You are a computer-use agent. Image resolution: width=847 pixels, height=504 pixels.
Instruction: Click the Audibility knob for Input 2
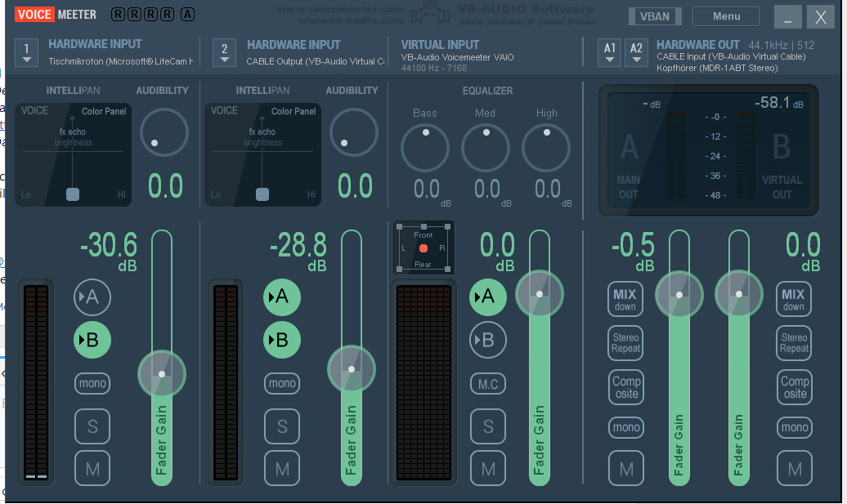(354, 133)
